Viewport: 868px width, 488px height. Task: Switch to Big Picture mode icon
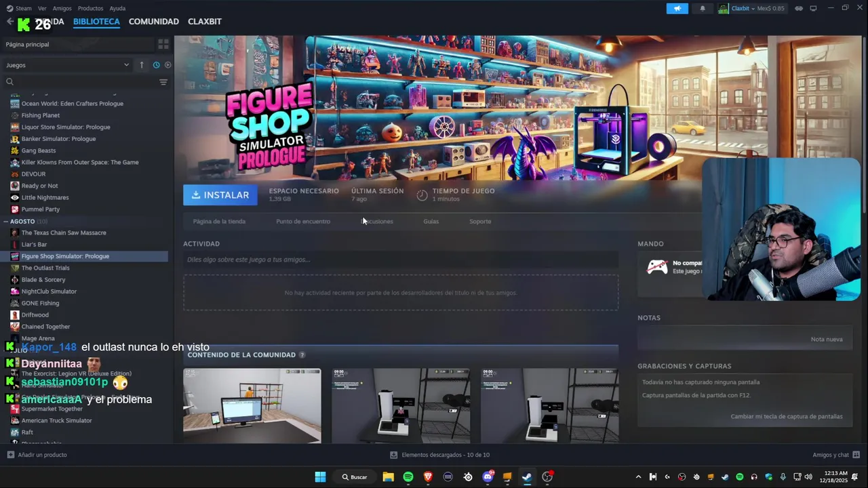pos(814,8)
